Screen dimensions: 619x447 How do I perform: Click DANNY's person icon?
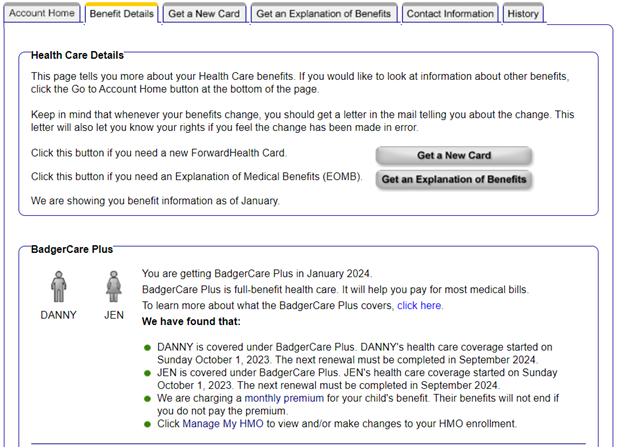pyautogui.click(x=58, y=287)
